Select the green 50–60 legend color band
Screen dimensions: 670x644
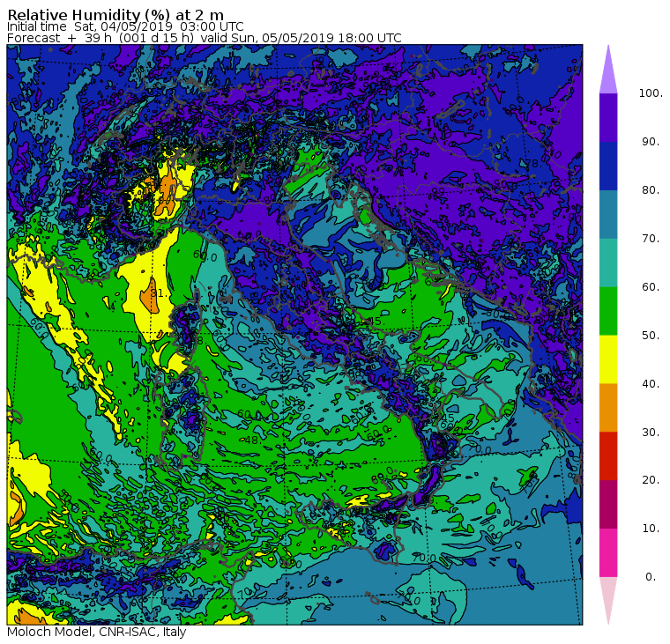[x=608, y=311]
